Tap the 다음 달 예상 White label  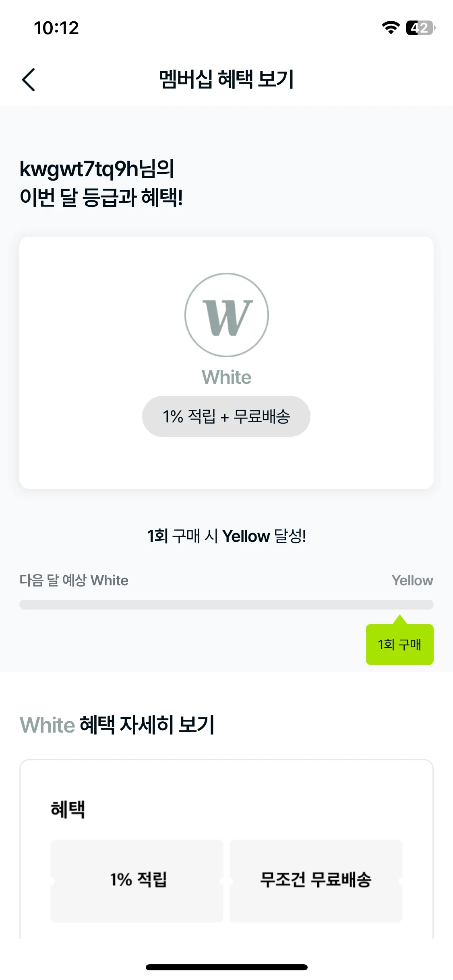pyautogui.click(x=74, y=581)
